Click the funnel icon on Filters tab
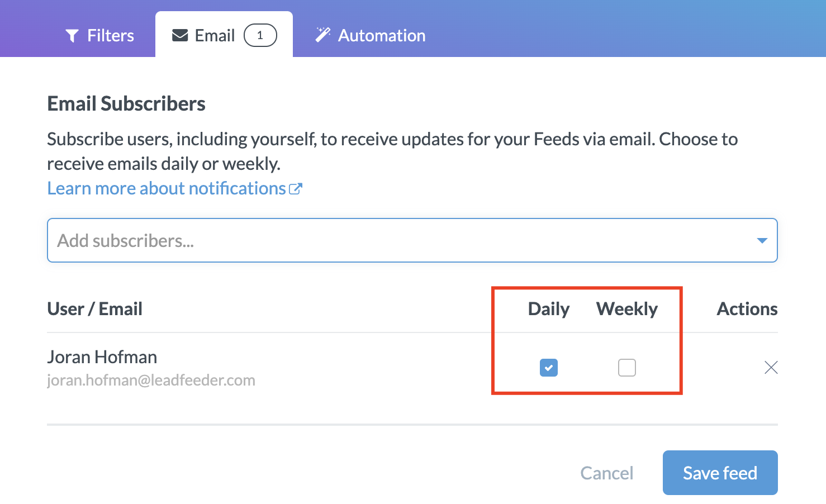Image resolution: width=826 pixels, height=504 pixels. [72, 36]
